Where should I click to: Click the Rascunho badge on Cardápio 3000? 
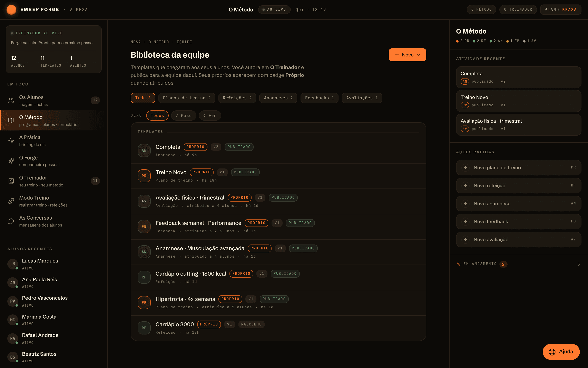coord(251,324)
